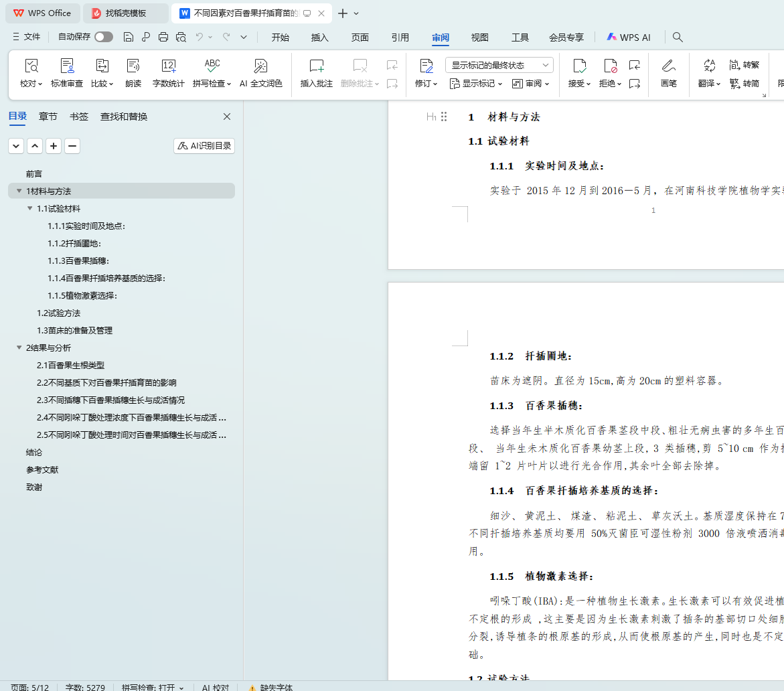Switch to the 插入 ribbon tab
Screen dimensions: 784x691
320,37
